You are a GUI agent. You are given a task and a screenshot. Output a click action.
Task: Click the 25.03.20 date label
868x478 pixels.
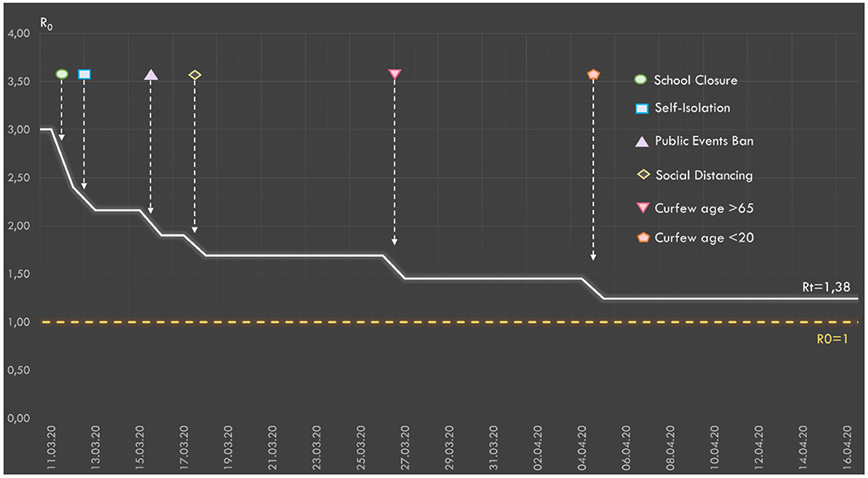coord(361,447)
